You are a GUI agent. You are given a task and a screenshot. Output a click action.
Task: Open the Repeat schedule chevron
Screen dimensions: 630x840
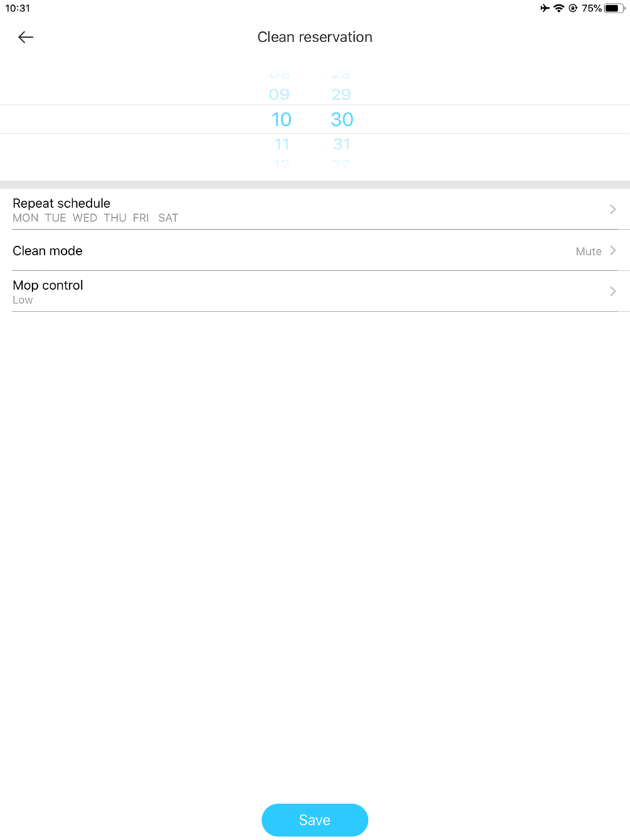point(612,209)
